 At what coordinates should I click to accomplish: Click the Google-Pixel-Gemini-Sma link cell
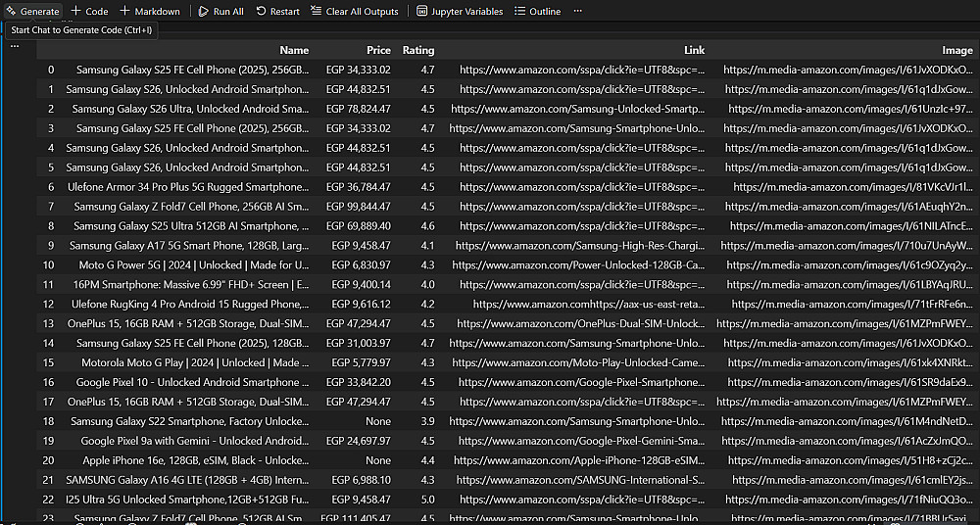click(x=581, y=441)
